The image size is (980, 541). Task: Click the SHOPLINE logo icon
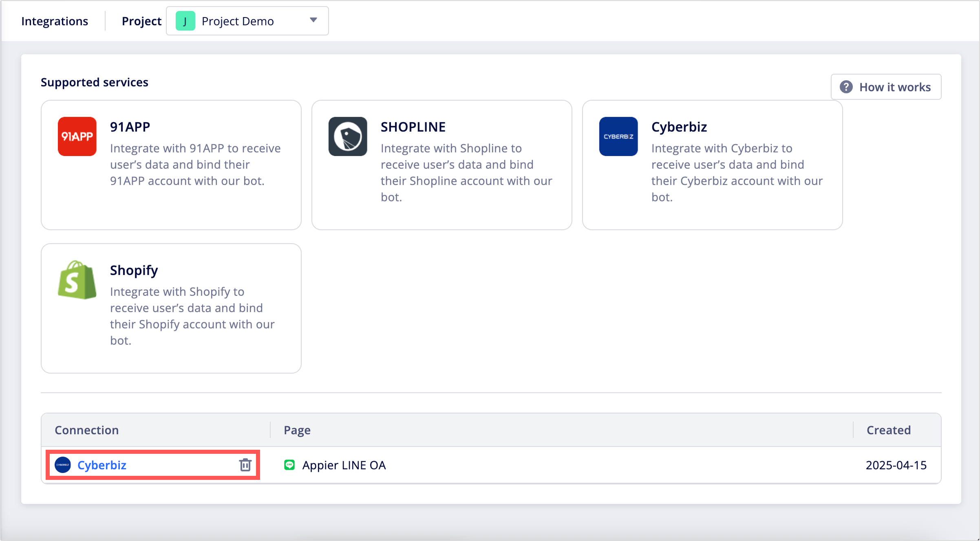coord(348,136)
